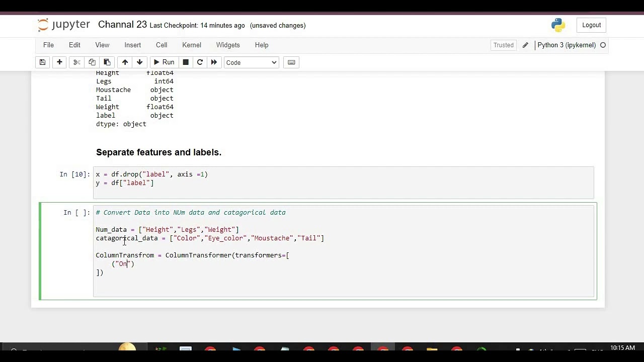
Task: Open the File menu
Action: click(x=48, y=45)
